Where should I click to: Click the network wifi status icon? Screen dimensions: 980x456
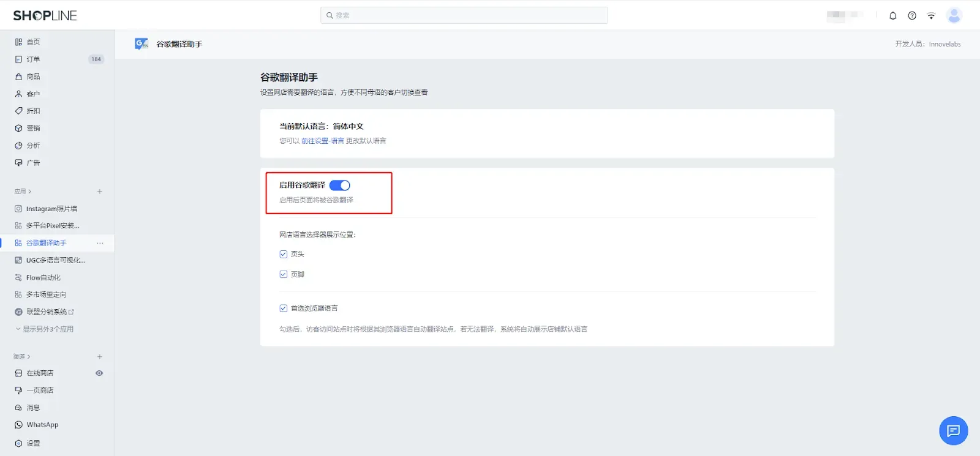pos(931,16)
